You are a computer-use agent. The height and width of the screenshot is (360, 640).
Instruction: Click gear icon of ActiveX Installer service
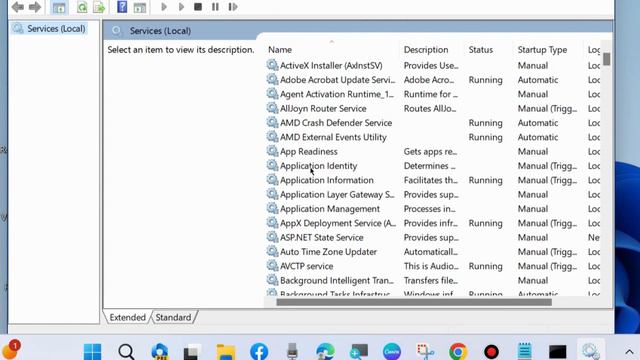[272, 65]
